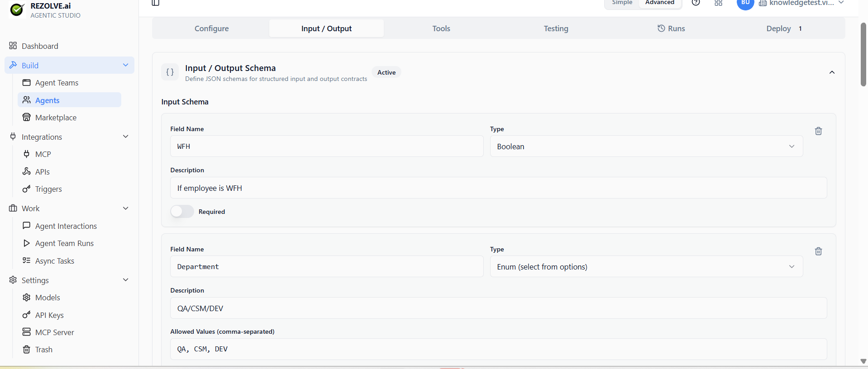The image size is (868, 369).
Task: Click the Agent Teams icon
Action: point(27,82)
